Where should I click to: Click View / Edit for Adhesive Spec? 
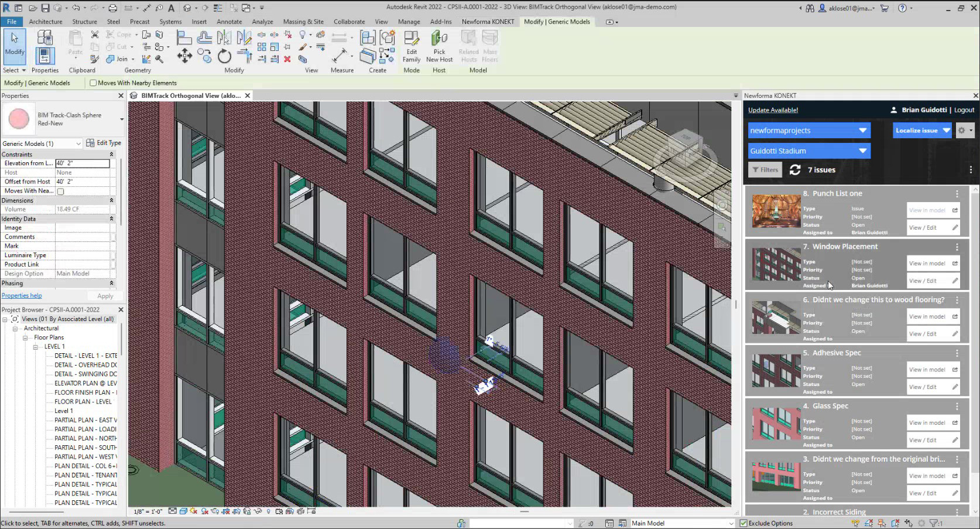tap(933, 387)
